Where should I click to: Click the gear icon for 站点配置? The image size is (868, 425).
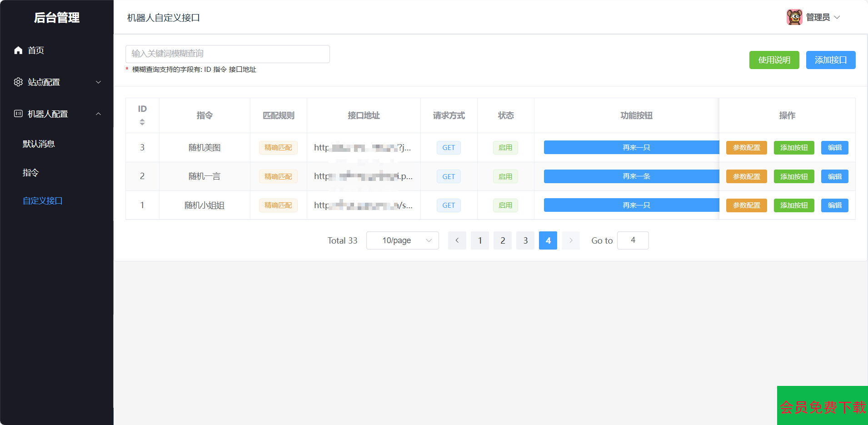18,82
